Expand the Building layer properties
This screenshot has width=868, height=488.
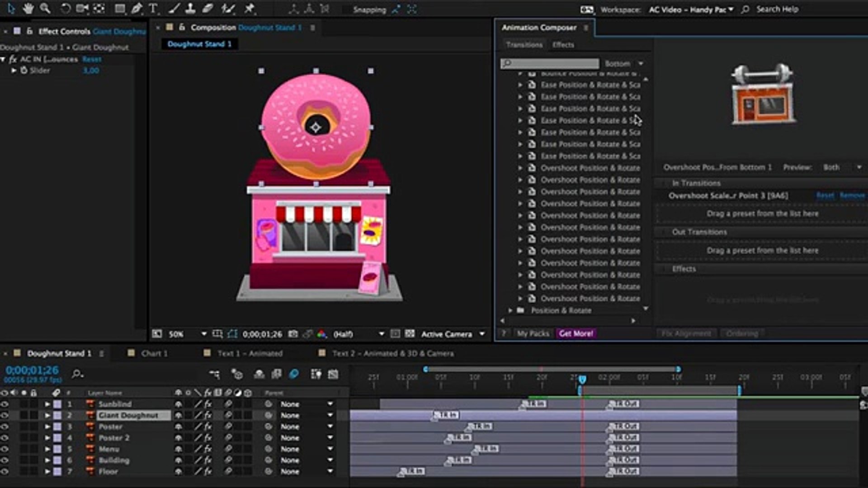click(47, 460)
